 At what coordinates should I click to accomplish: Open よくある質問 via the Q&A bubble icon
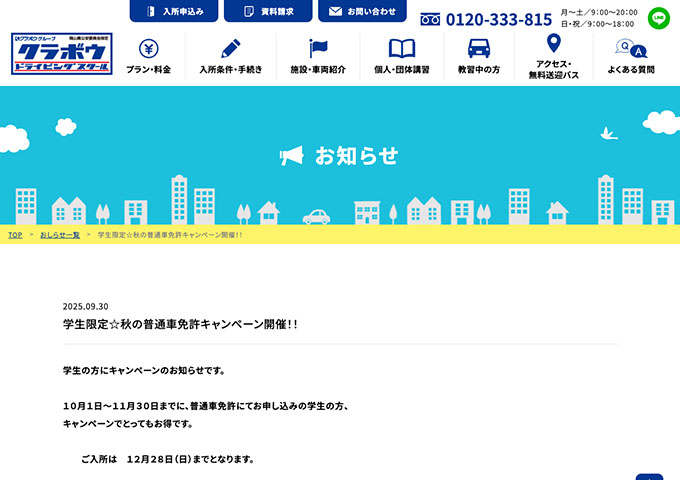coord(630,48)
